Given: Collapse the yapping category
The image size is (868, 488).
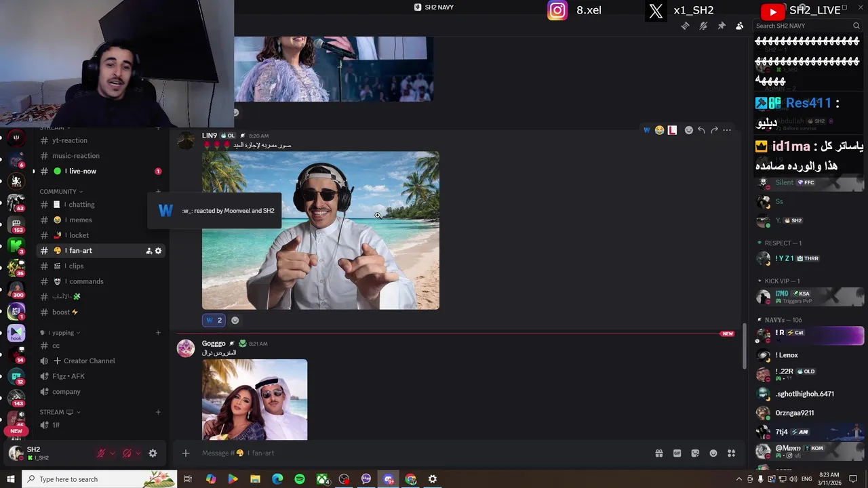Looking at the screenshot, I should 64,333.
